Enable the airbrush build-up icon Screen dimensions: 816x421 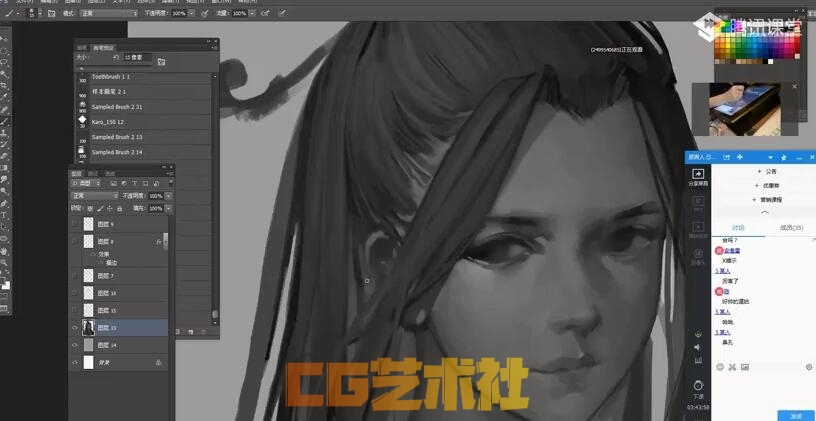pyautogui.click(x=265, y=13)
